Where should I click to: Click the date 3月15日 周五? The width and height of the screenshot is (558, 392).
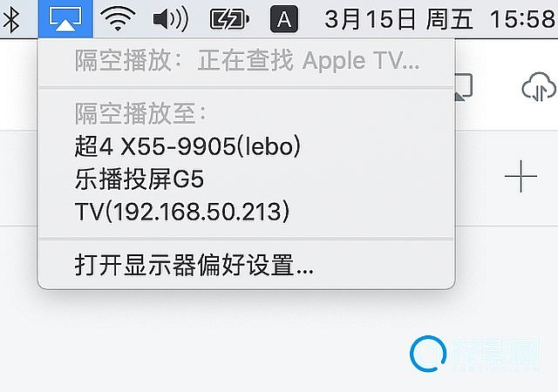point(399,19)
